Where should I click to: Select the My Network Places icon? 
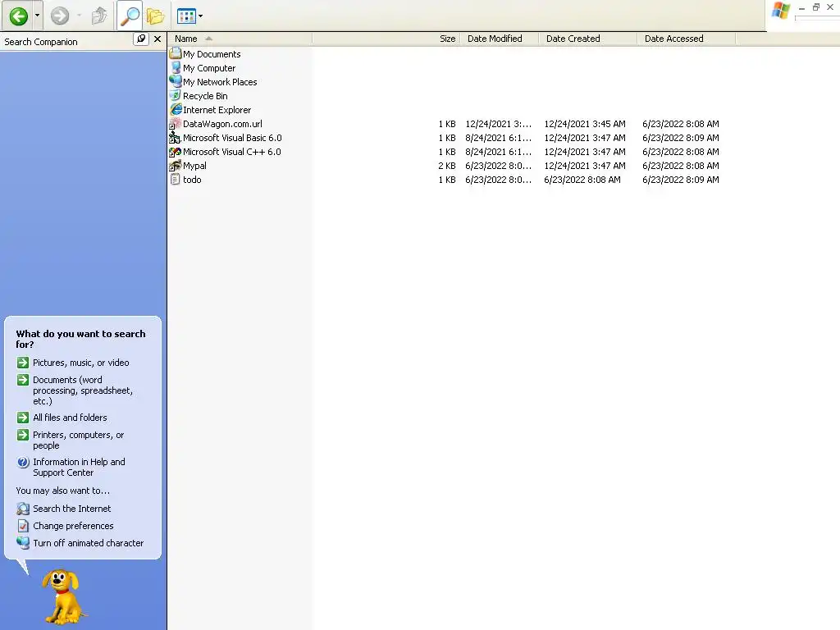coord(176,81)
